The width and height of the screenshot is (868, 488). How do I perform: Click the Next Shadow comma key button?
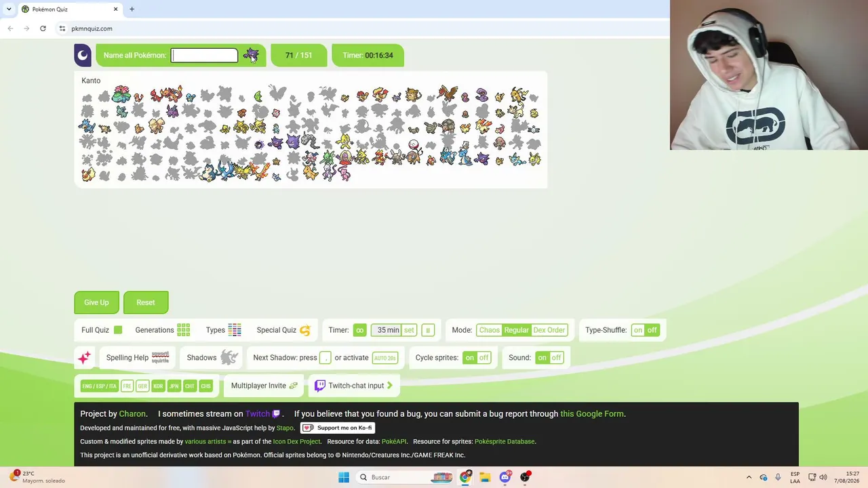pos(325,358)
